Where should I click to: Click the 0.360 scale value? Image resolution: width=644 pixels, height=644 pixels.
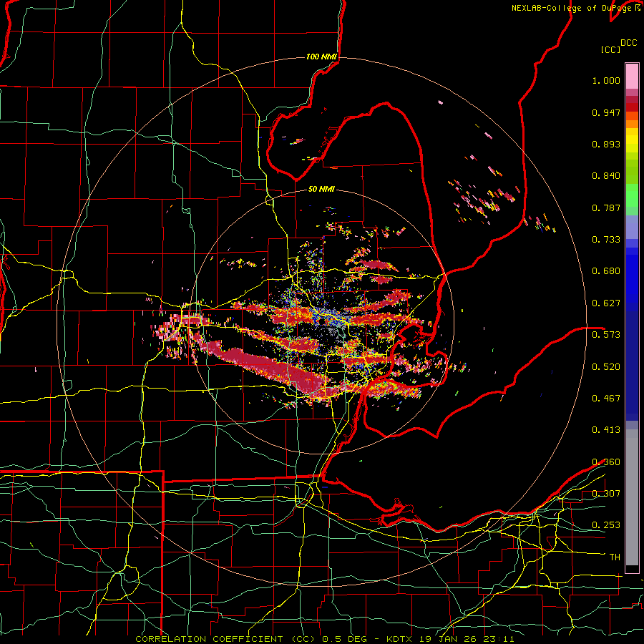click(606, 462)
